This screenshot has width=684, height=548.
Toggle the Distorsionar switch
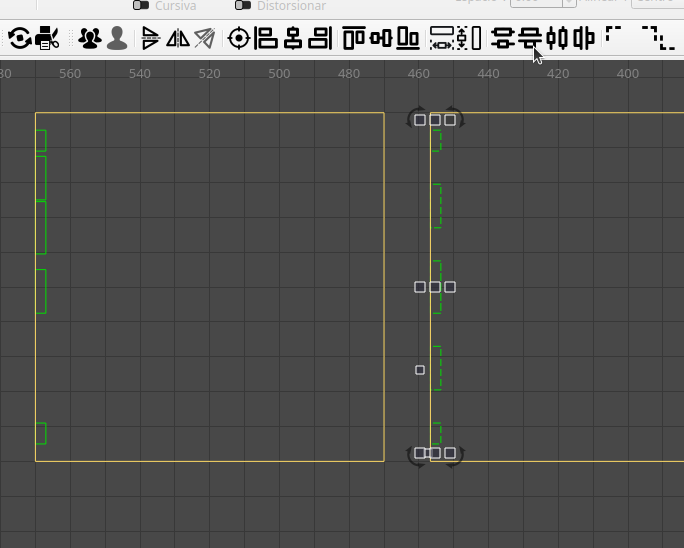click(243, 5)
